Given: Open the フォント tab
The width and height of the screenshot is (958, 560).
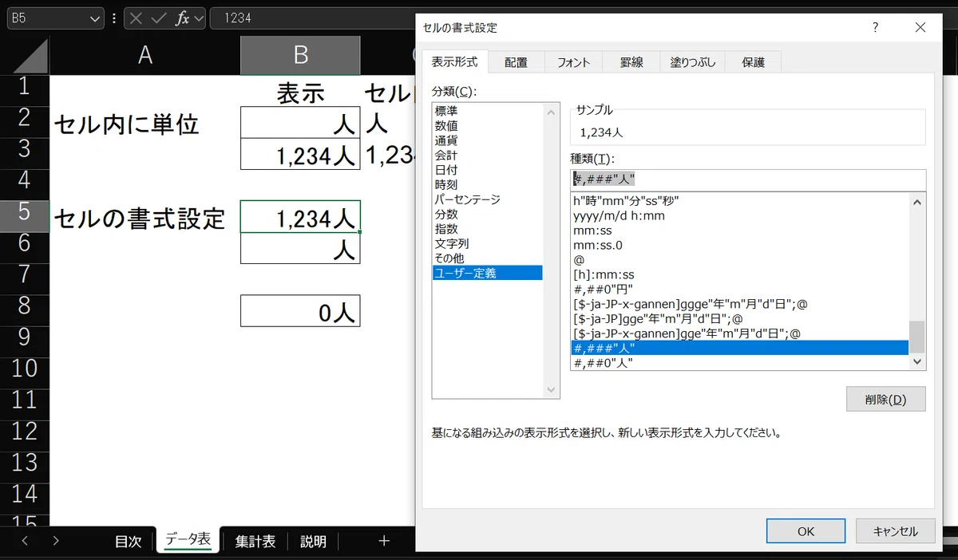Looking at the screenshot, I should [573, 62].
